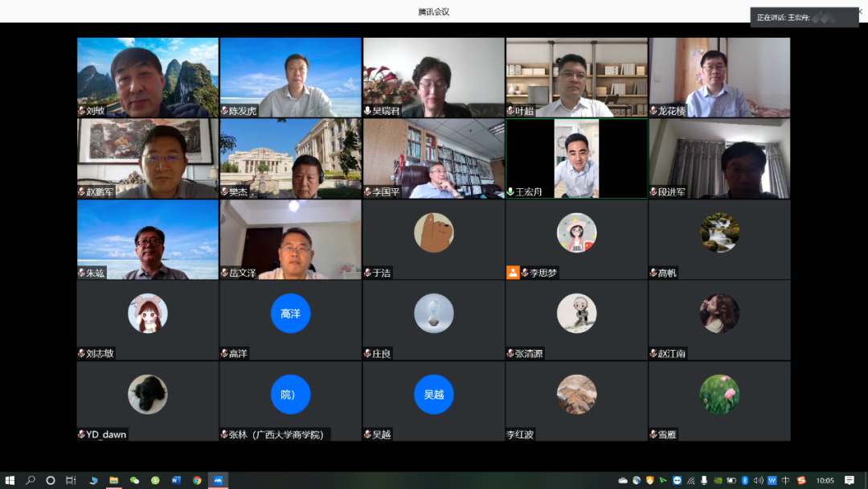
Task: Click the Tencent Meeting taskbar icon
Action: [x=217, y=480]
